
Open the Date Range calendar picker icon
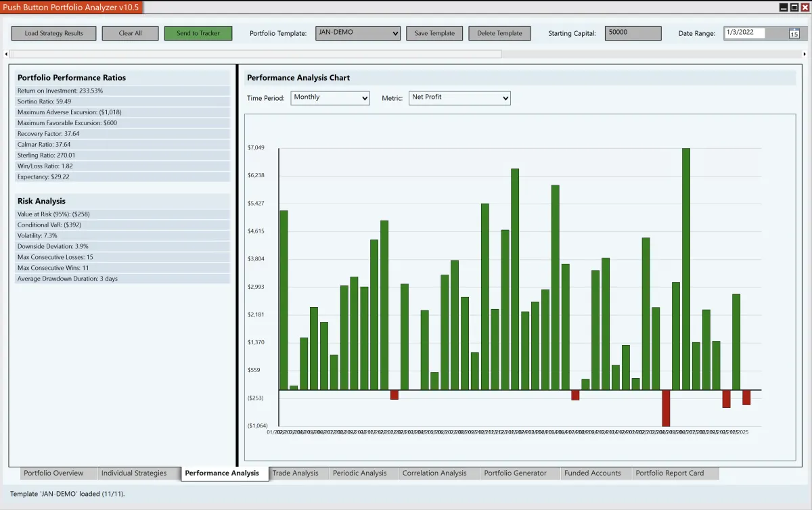(794, 34)
